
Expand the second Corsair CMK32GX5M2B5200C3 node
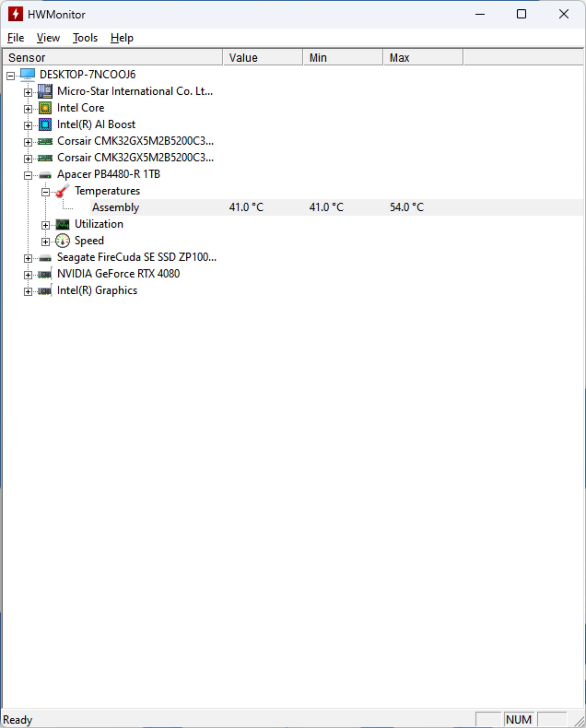(x=28, y=159)
